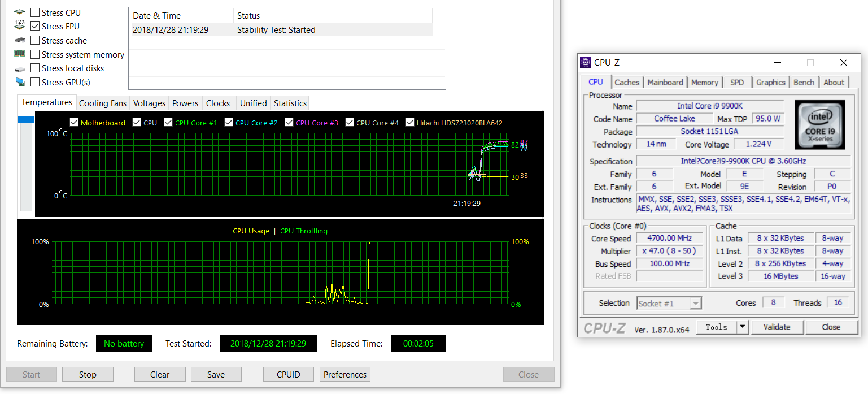Viewport: 868px width, 394px height.
Task: Click the Stress GPU(s) monitor icon
Action: tap(20, 83)
